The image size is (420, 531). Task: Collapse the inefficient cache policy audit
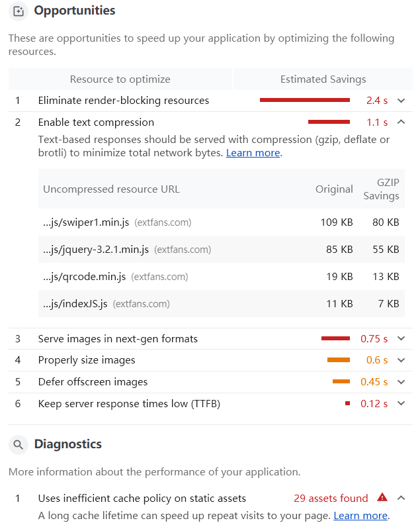coord(401,499)
